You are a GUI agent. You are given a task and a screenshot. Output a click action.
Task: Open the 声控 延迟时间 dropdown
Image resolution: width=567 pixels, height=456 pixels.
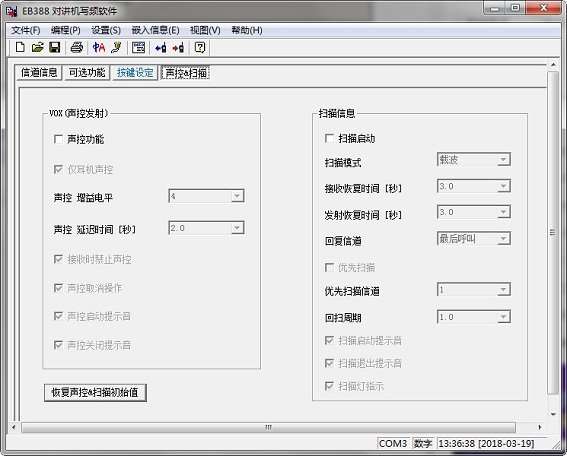206,228
